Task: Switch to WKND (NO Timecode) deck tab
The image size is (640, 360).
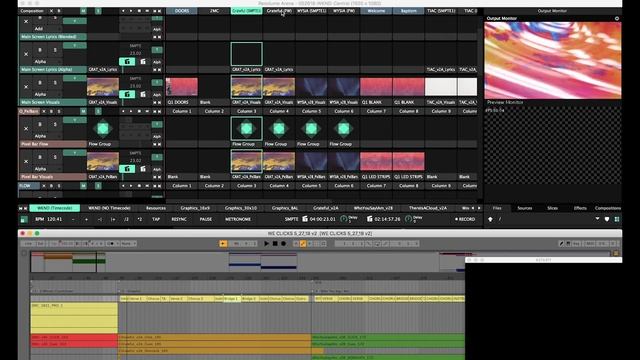Action: (x=109, y=208)
